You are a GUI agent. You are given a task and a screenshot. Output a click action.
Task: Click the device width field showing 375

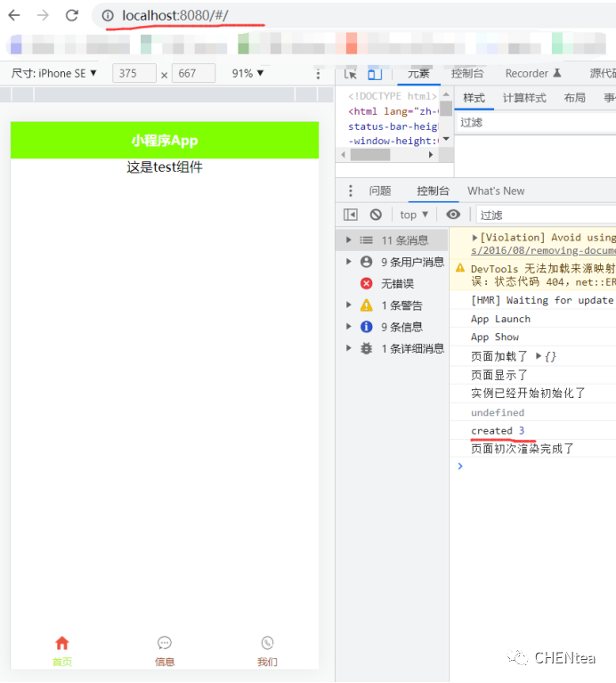coord(134,74)
